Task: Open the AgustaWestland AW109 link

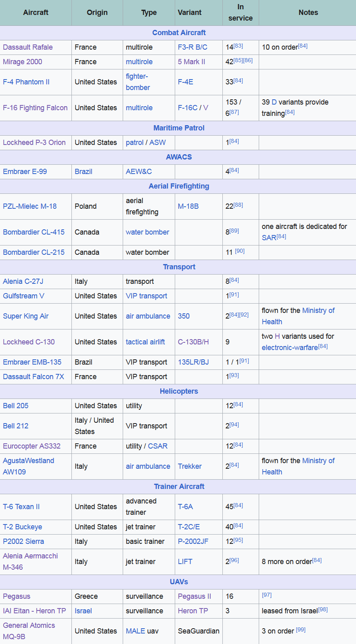Action: tap(29, 466)
